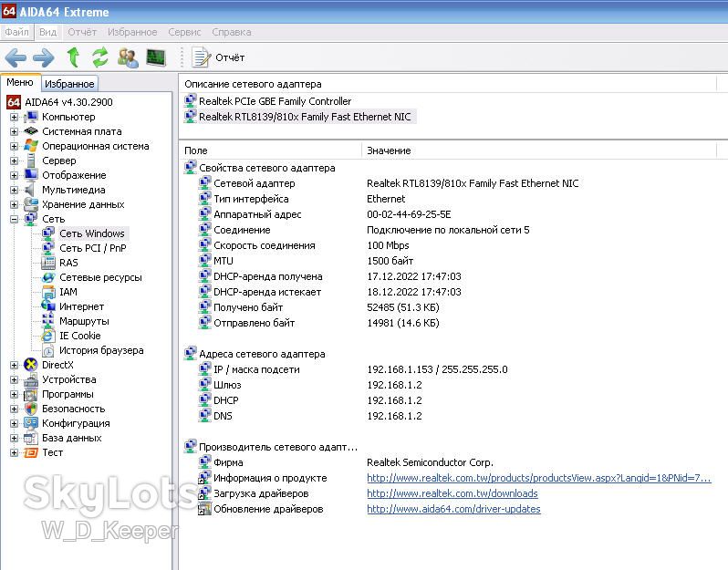Open the realtek.com.tw/downloads link
Image resolution: width=728 pixels, height=570 pixels.
[452, 493]
